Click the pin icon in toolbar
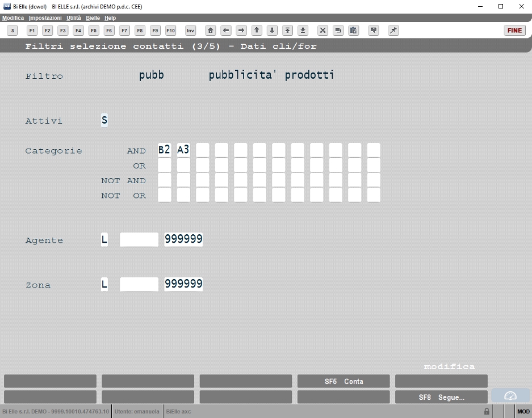The height and width of the screenshot is (418, 532). point(393,31)
